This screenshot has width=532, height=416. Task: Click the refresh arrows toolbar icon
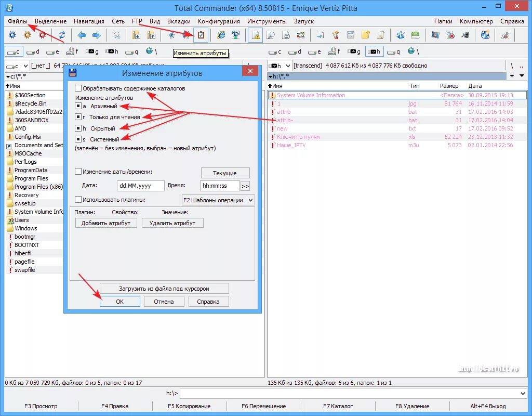(x=62, y=35)
